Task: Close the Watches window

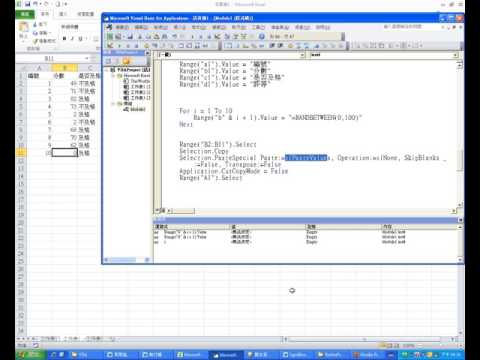Action: 460,220
